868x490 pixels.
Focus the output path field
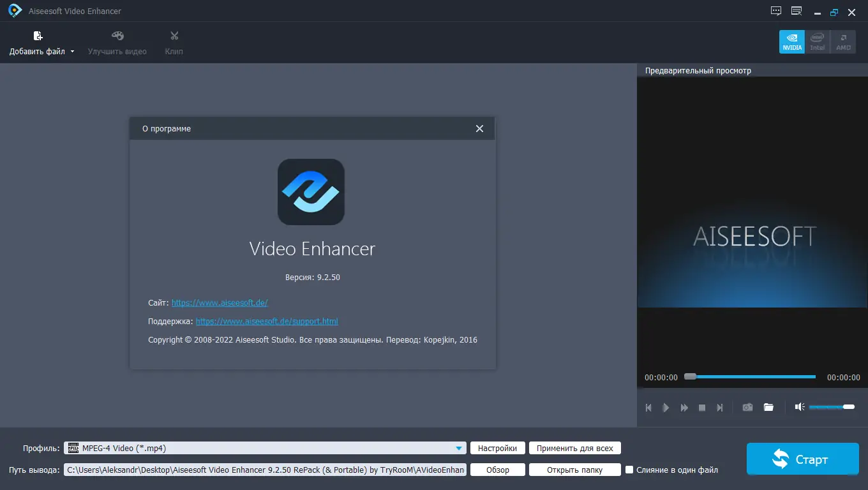[x=265, y=470]
